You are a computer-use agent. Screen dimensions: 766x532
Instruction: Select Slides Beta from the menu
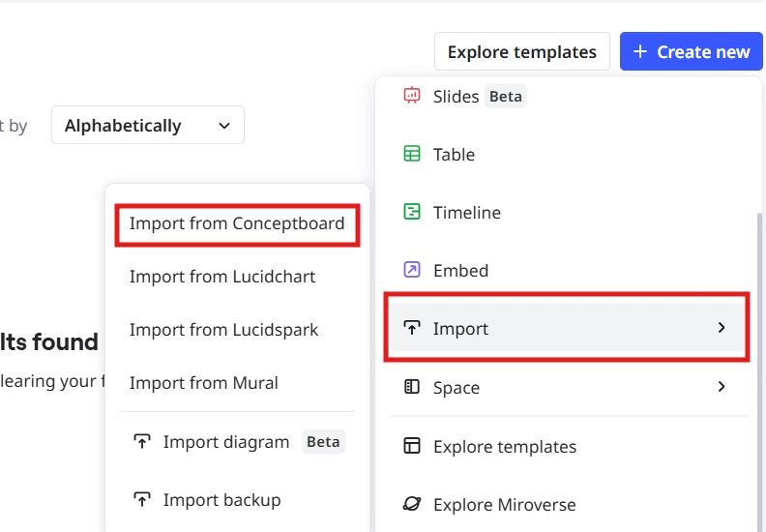click(567, 96)
